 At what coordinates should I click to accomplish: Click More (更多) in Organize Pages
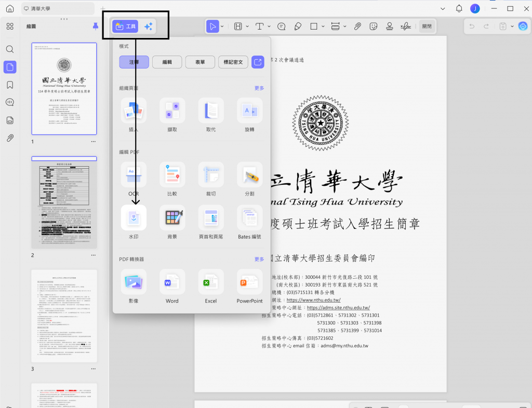tap(259, 88)
